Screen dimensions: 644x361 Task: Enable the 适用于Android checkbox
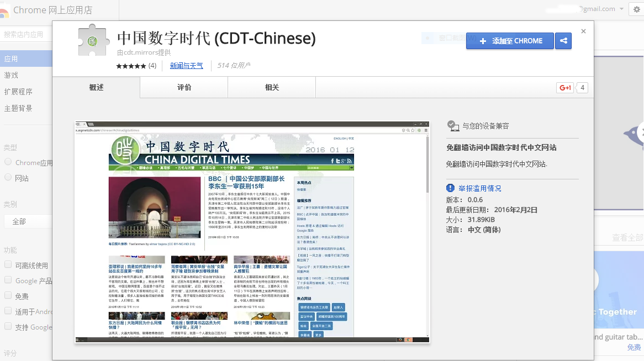point(8,311)
